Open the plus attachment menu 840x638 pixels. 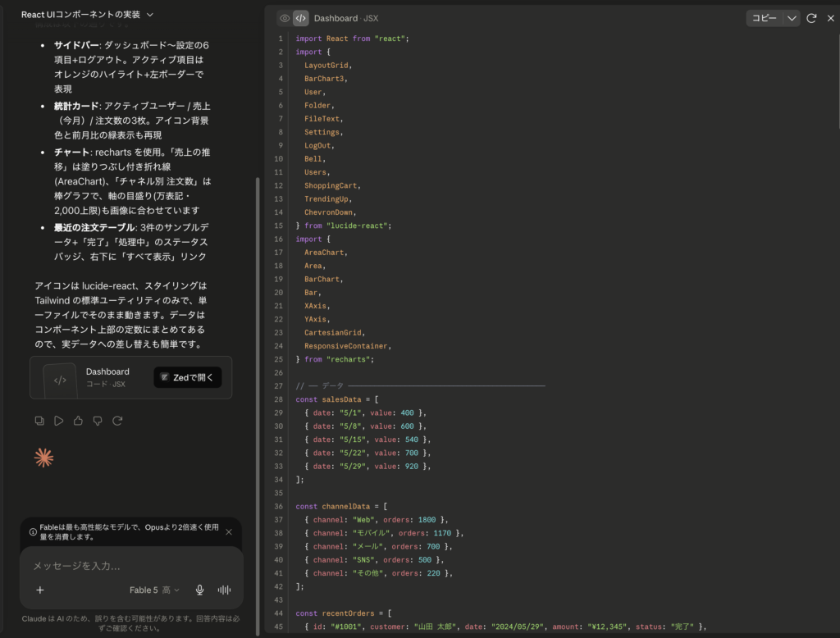(40, 590)
